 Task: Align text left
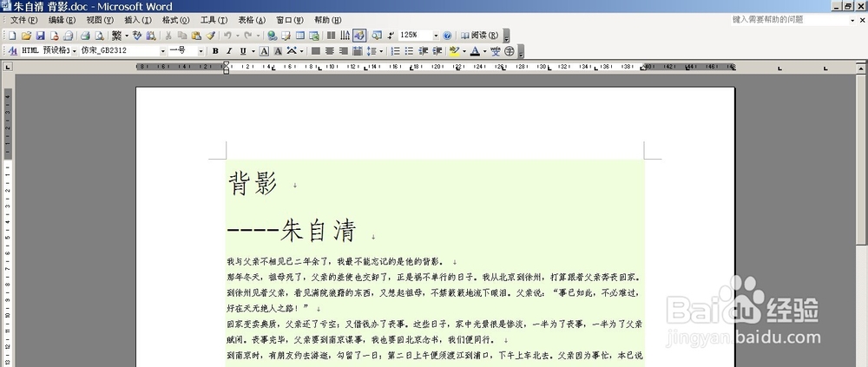pyautogui.click(x=316, y=51)
